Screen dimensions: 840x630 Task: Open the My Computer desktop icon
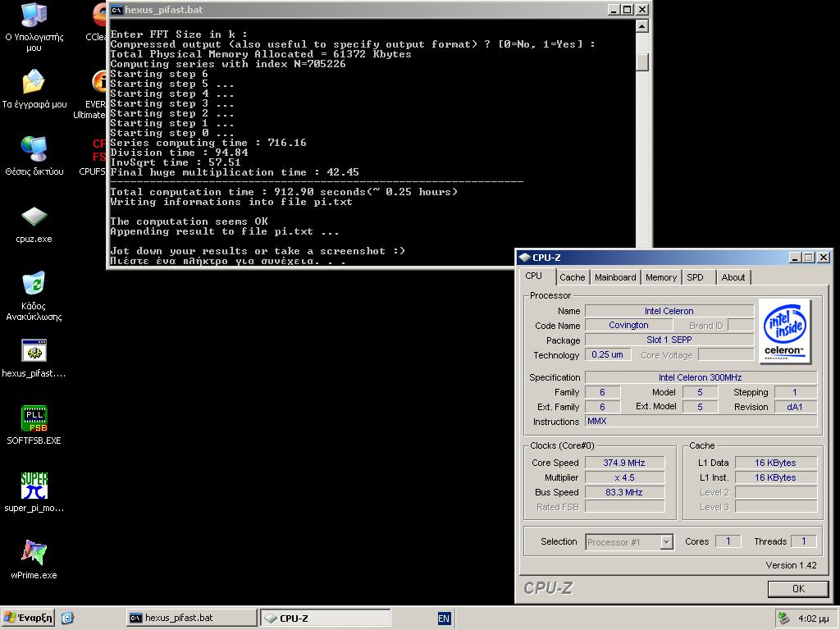tap(34, 16)
